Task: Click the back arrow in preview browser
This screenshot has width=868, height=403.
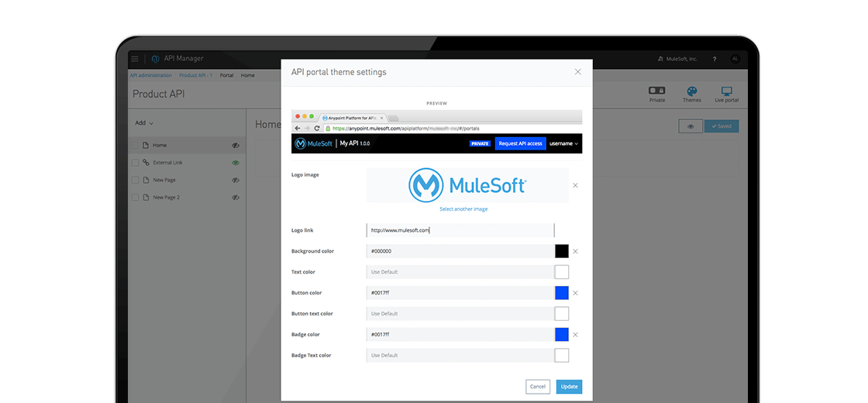Action: (298, 128)
